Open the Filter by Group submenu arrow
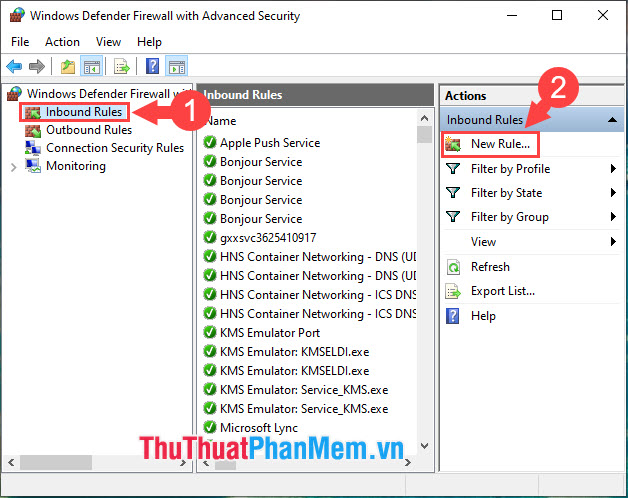Image resolution: width=628 pixels, height=498 pixels. click(613, 217)
